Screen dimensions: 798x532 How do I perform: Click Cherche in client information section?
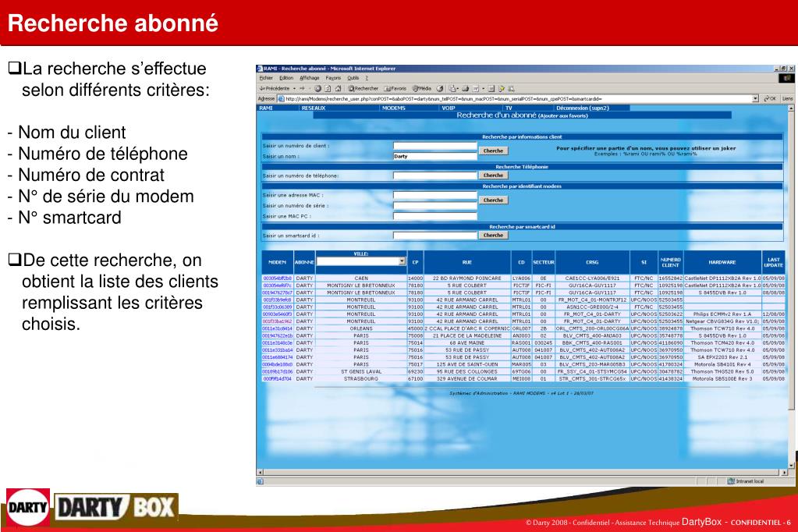click(x=493, y=151)
